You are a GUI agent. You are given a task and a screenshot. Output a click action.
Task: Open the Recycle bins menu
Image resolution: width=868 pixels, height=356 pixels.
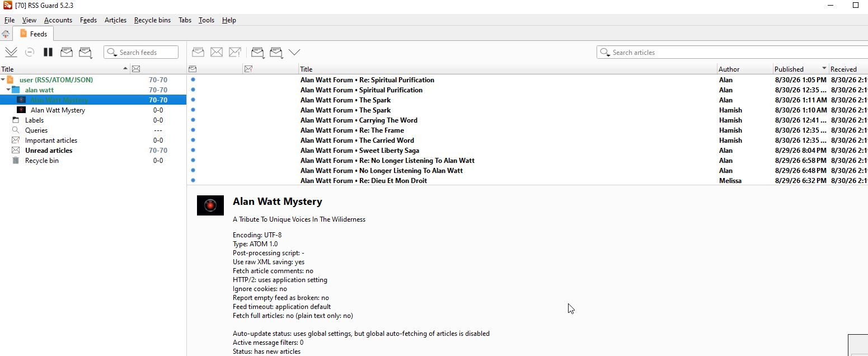152,20
